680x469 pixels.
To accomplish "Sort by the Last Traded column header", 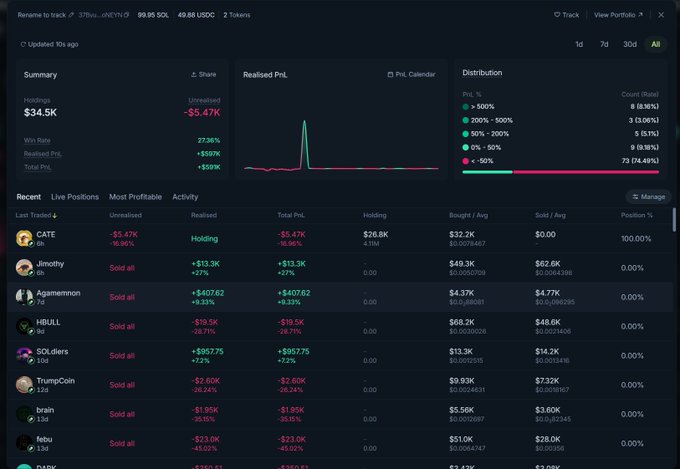I will coord(36,215).
